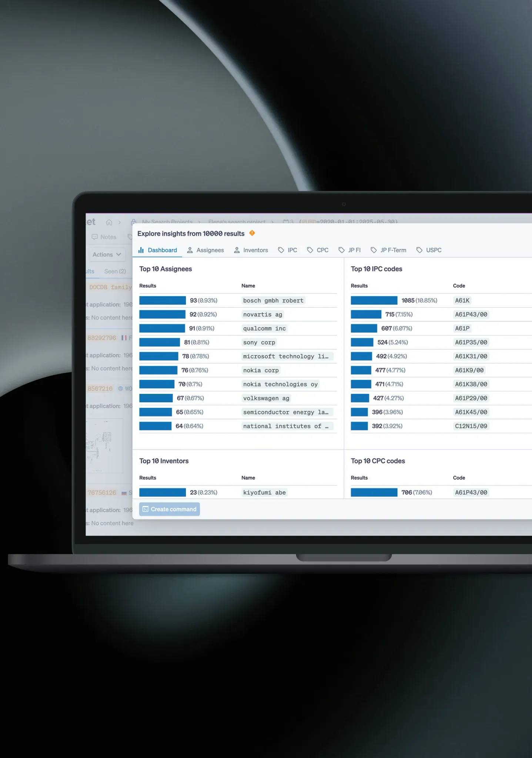This screenshot has height=758, width=532.
Task: Open the Inventors tab
Action: [251, 250]
